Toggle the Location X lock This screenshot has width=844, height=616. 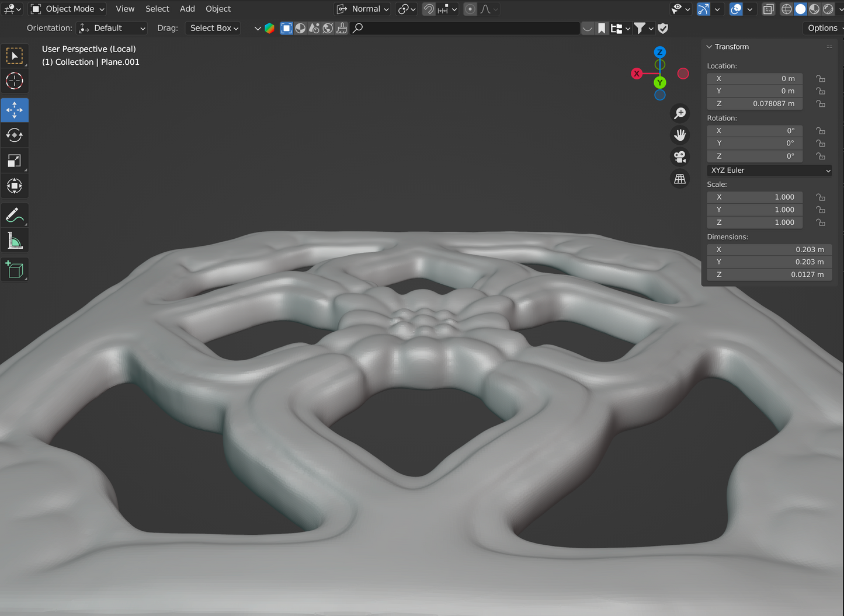click(x=821, y=79)
